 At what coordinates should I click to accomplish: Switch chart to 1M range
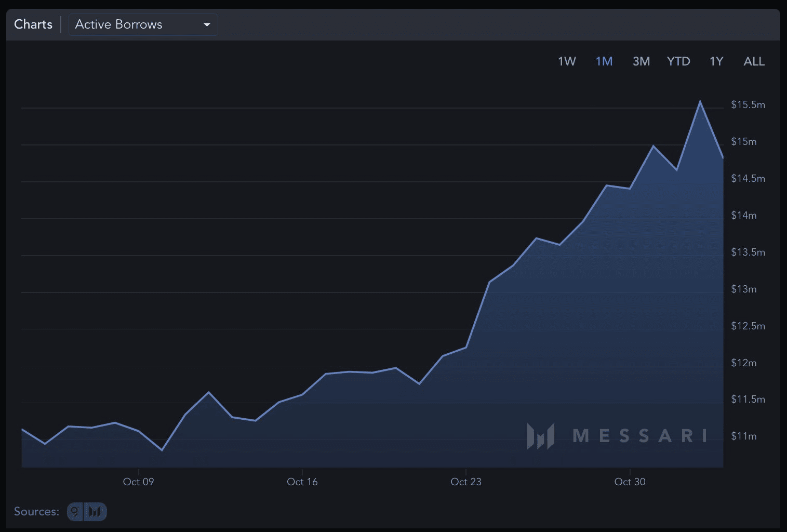click(604, 61)
